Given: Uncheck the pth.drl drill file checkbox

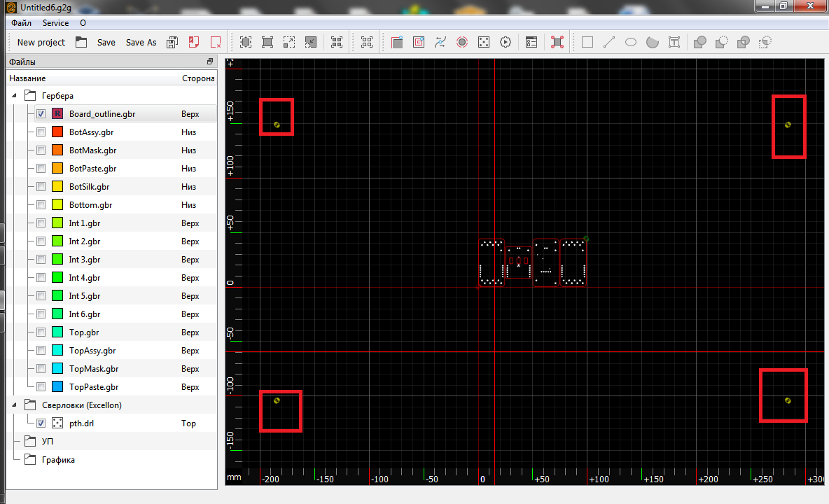Looking at the screenshot, I should (41, 423).
